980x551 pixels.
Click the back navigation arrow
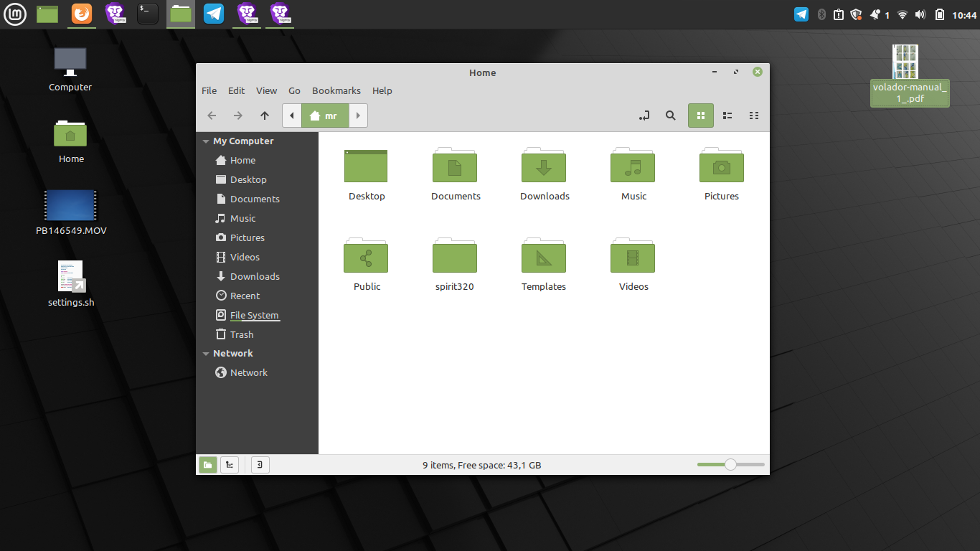pos(212,116)
